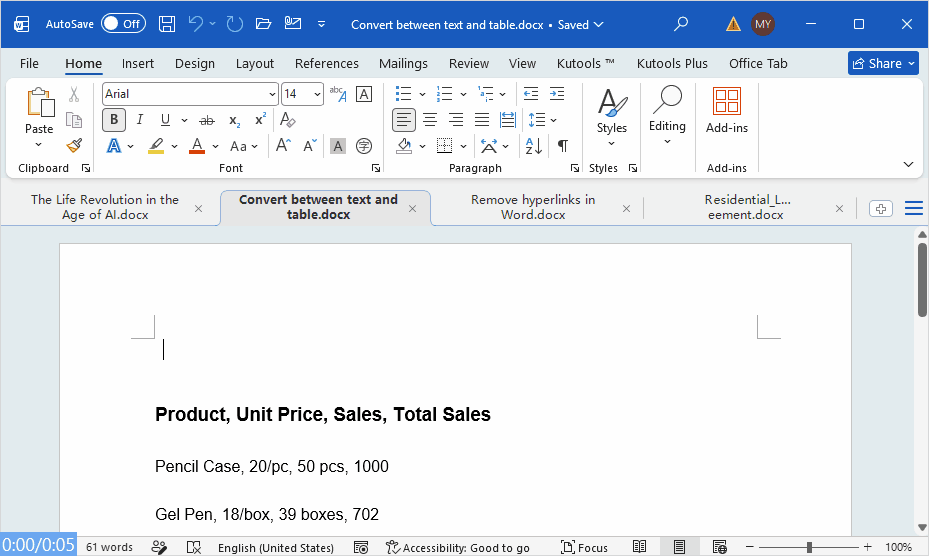
Task: Apply yellow text highlight color
Action: pyautogui.click(x=156, y=146)
